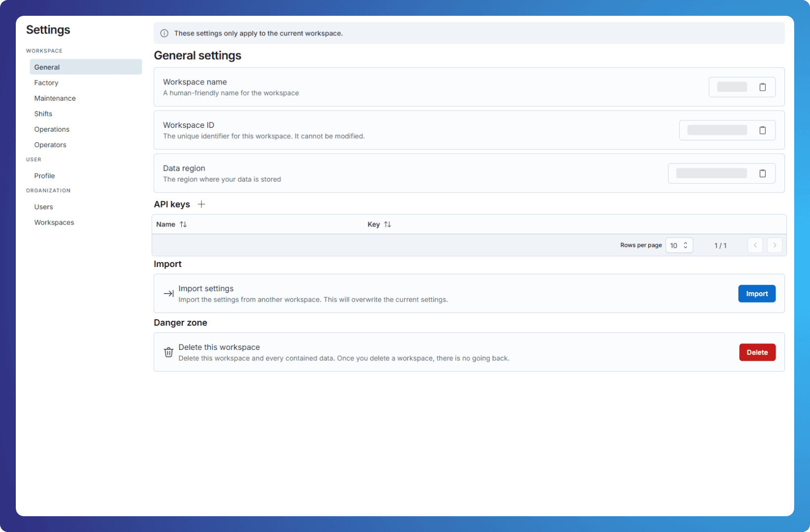Click the red Delete workspace button

[x=757, y=352]
